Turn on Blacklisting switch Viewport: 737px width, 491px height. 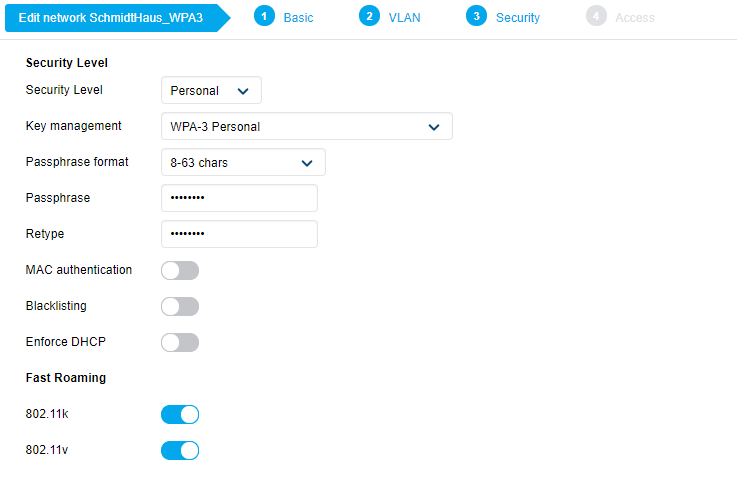(180, 306)
